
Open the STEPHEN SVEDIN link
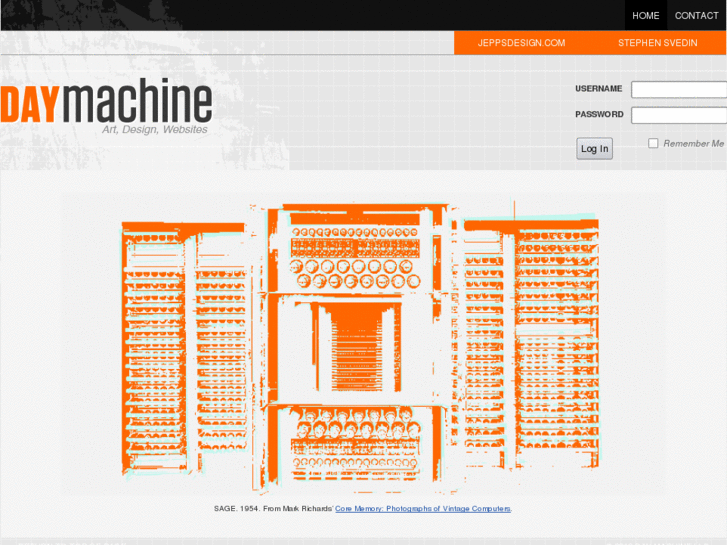click(657, 43)
